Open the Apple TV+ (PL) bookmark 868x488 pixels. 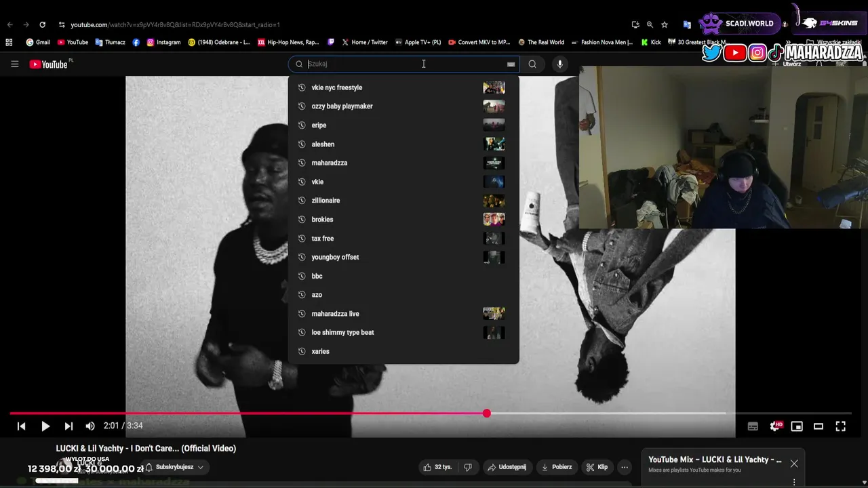[418, 42]
